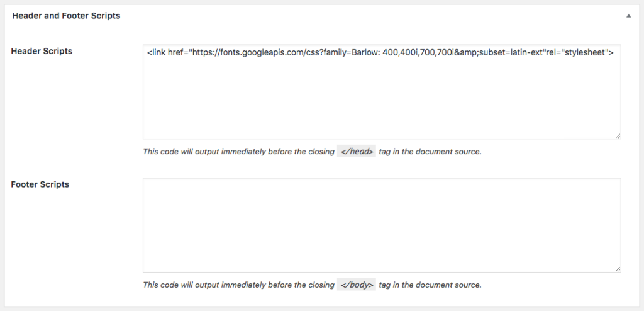The height and width of the screenshot is (311, 644).
Task: Click the Footer Scripts textarea resize handle
Action: click(618, 269)
